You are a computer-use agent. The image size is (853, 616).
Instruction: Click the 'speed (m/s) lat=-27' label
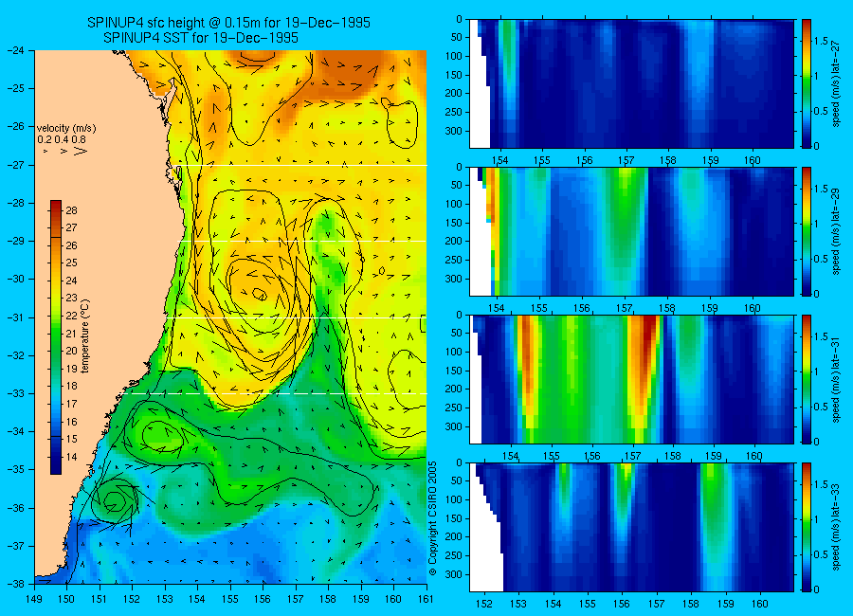pos(836,83)
